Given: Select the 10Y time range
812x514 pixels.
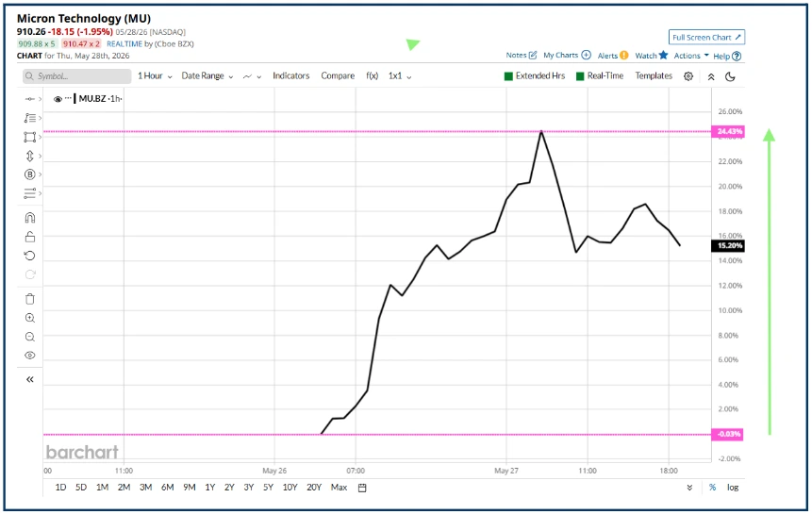Looking at the screenshot, I should coord(290,488).
